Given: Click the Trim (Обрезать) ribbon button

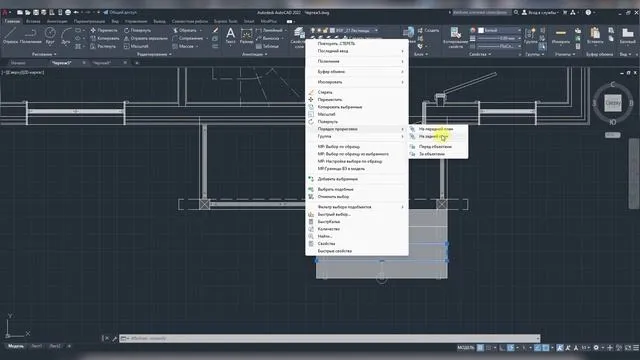Looking at the screenshot, I should coord(185,30).
